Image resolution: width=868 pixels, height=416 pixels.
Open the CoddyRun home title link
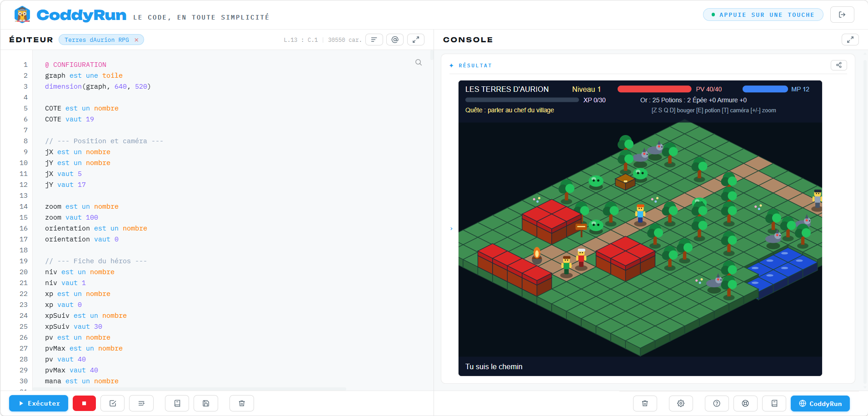point(81,15)
